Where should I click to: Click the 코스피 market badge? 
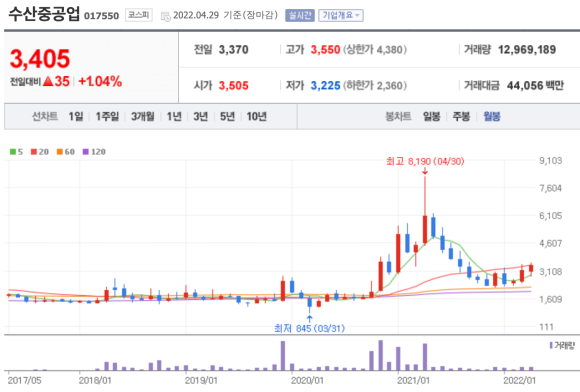pyautogui.click(x=139, y=15)
